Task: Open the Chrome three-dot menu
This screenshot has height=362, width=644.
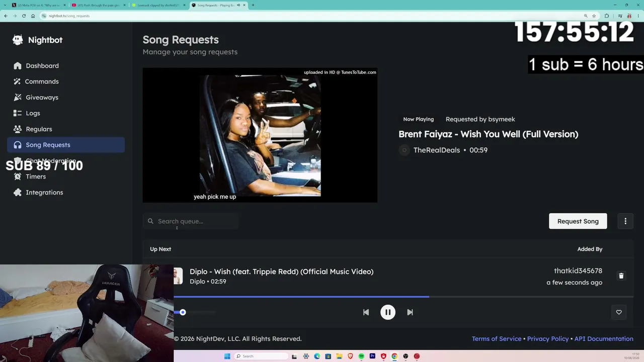Action: coord(638,16)
